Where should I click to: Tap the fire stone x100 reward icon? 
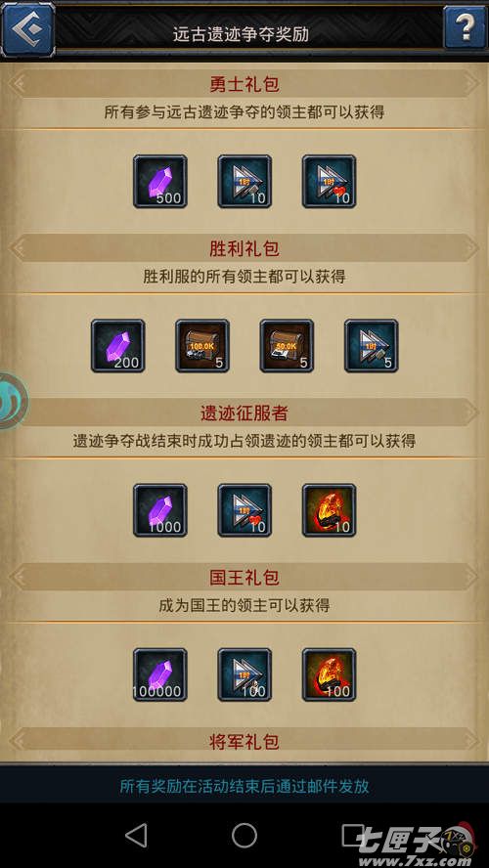coord(329,674)
